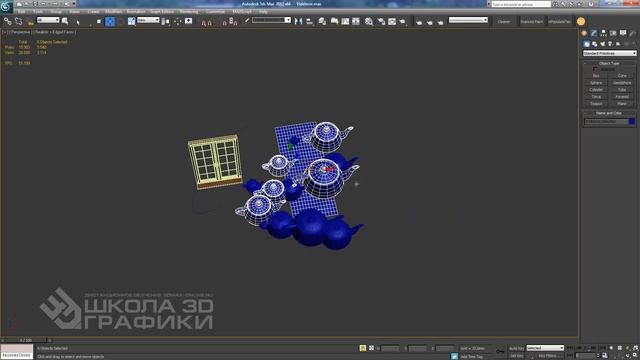Click the 3ds Max application logo button
640x360 pixels.
pos(6,6)
